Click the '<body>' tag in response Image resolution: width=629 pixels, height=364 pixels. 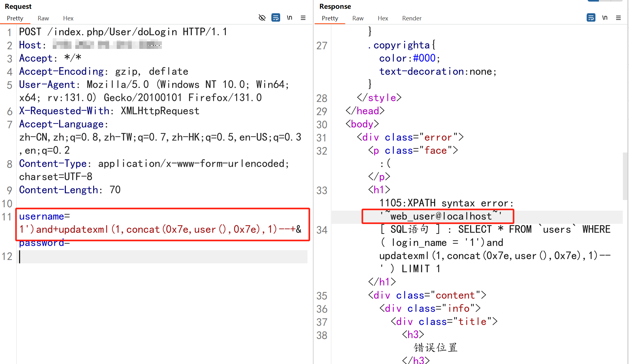tap(362, 124)
